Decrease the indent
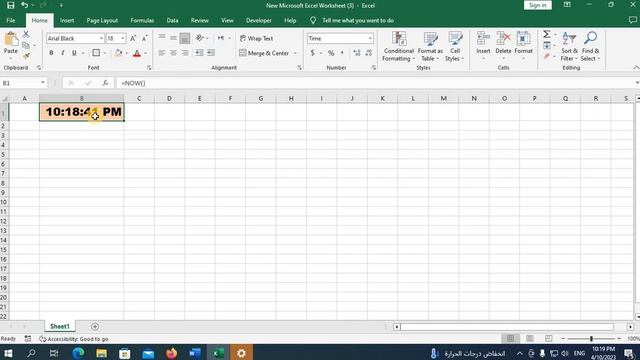640x360 pixels. (x=199, y=53)
